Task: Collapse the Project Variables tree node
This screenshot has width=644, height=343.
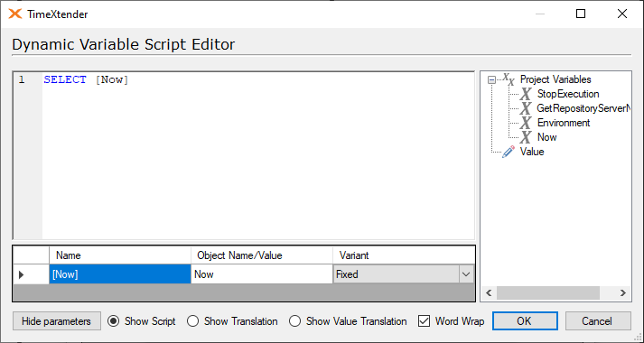Action: (x=491, y=80)
